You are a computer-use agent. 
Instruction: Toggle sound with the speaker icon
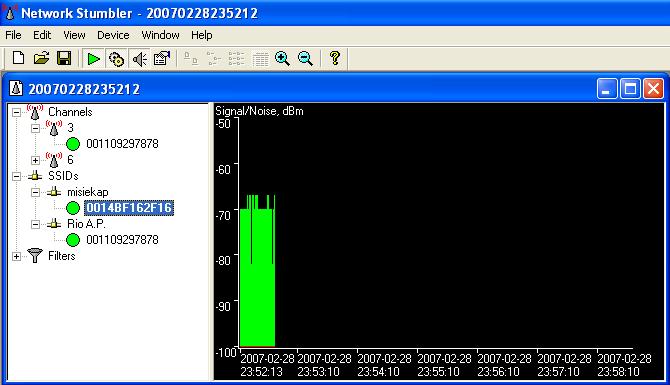pos(139,59)
